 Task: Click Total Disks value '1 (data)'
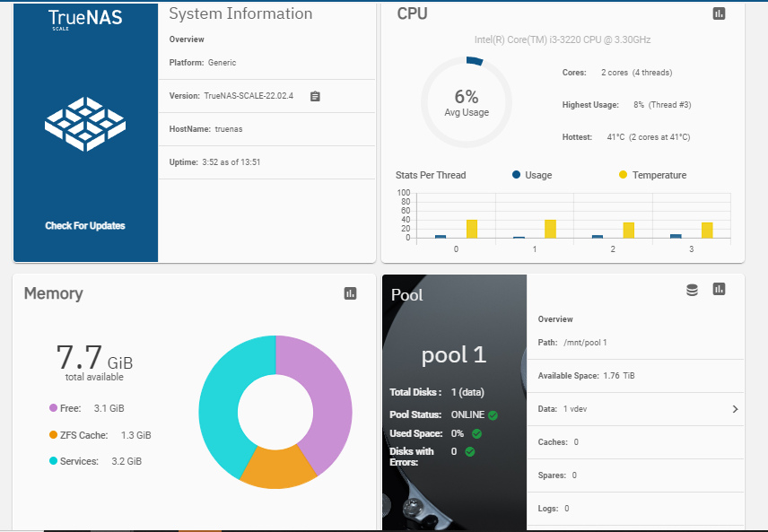pos(467,392)
